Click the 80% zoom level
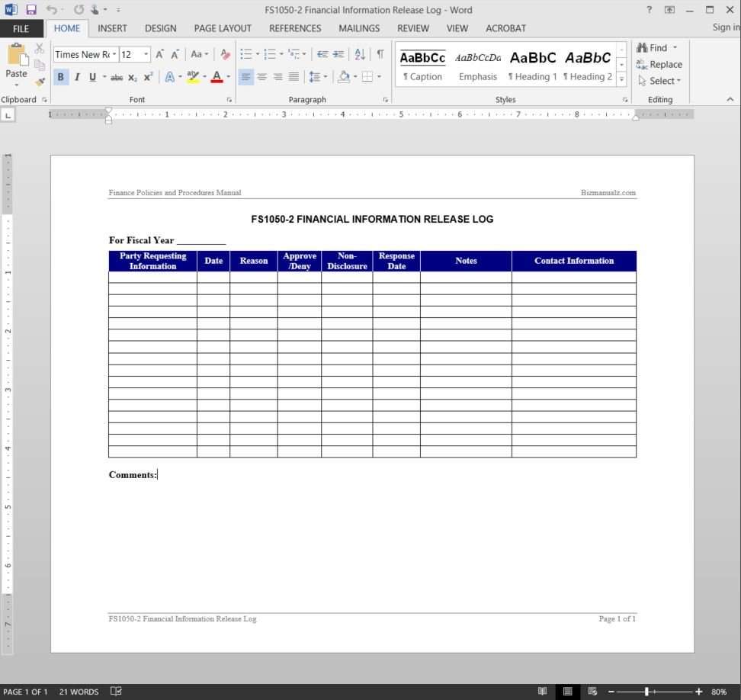The width and height of the screenshot is (741, 700). click(x=718, y=692)
